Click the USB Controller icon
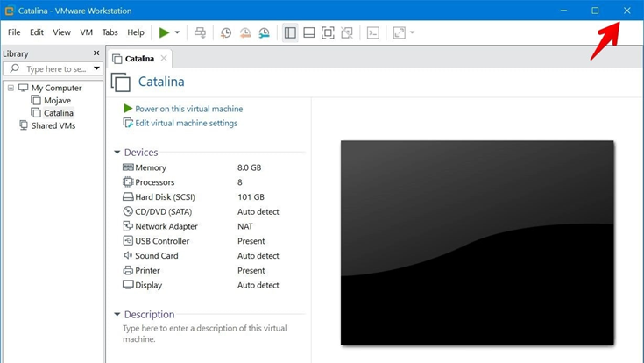 click(128, 240)
